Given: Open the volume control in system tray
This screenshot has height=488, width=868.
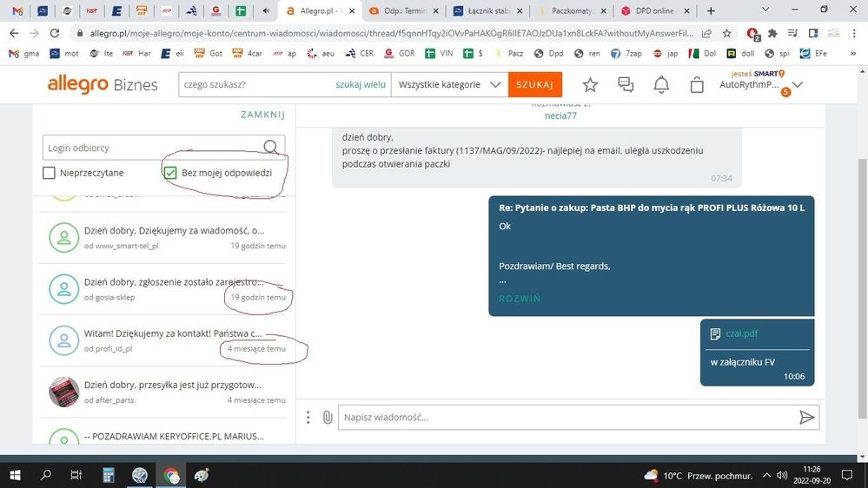Looking at the screenshot, I should [x=782, y=475].
